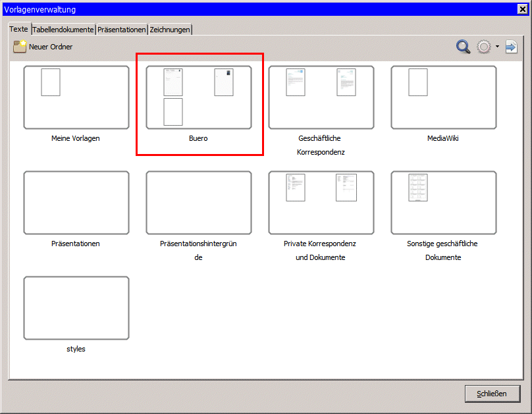Open the Sonstige geschäftliche Dokumente folder
This screenshot has width=532, height=414.
coord(443,202)
